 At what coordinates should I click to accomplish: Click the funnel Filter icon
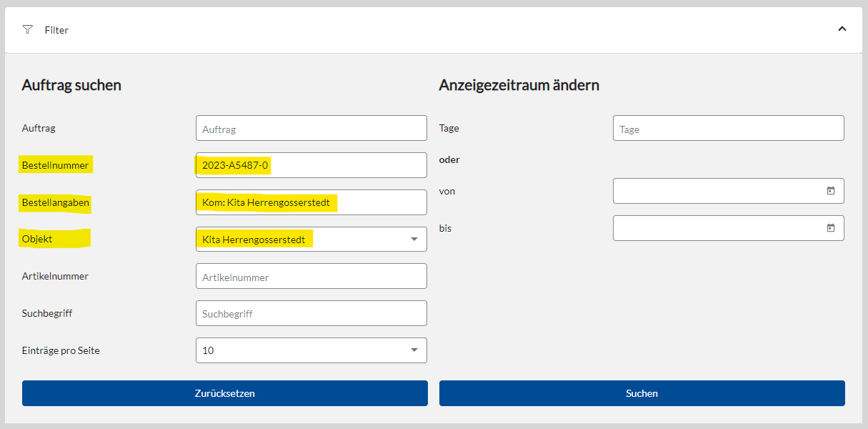(x=28, y=29)
